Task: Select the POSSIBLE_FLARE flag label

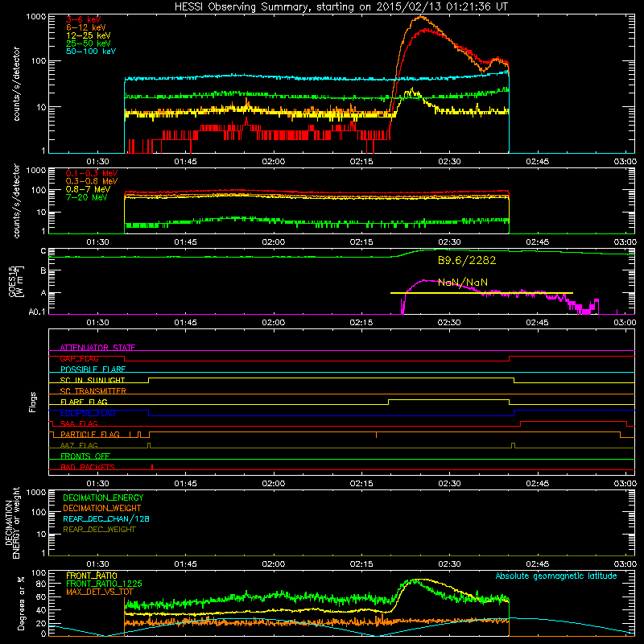Action: pyautogui.click(x=93, y=369)
